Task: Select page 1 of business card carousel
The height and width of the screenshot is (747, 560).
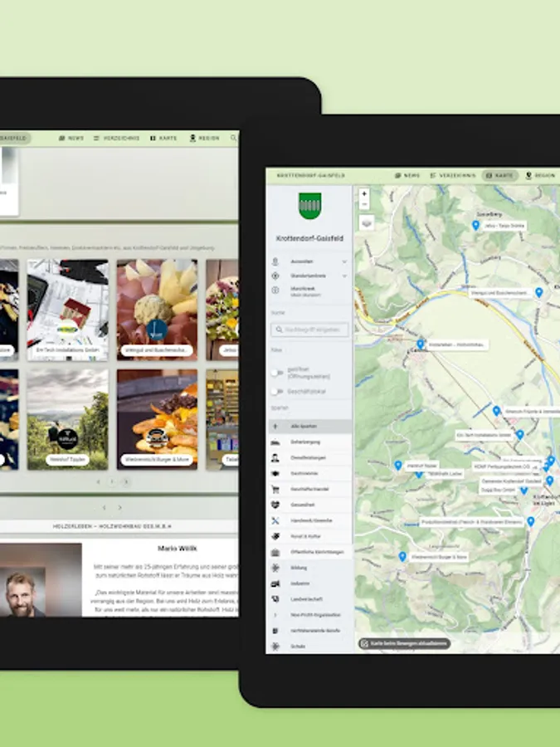Action: 112,481
